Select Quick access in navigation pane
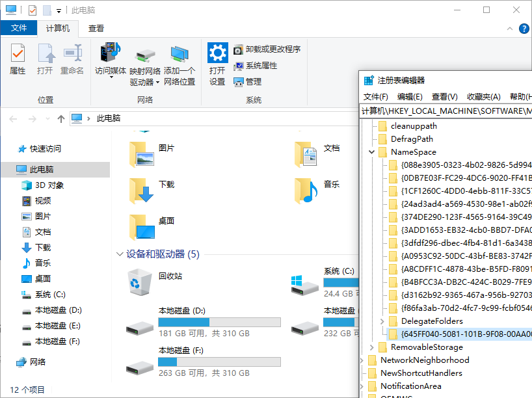The height and width of the screenshot is (398, 532). 40,149
